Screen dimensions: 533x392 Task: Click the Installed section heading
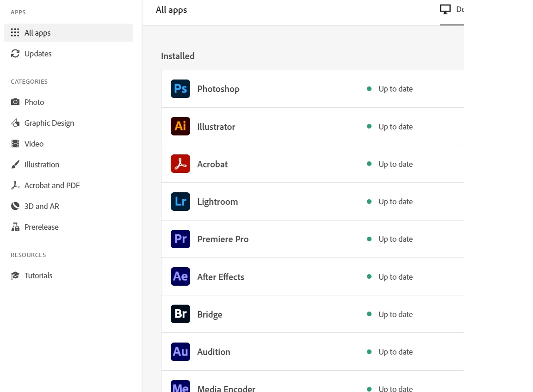178,56
